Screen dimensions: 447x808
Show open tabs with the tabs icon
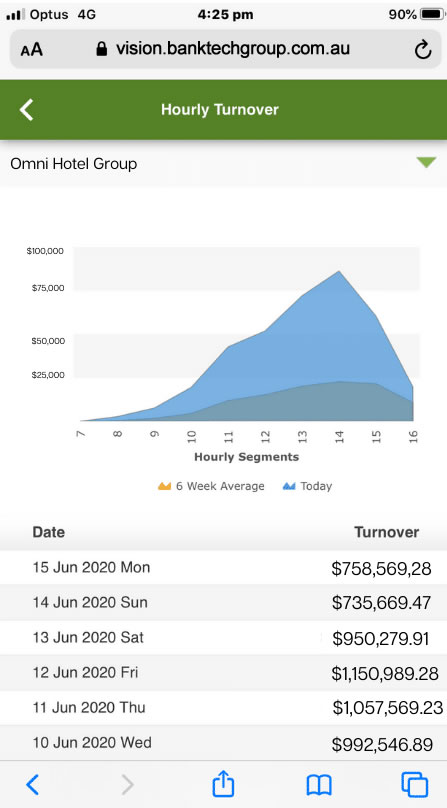click(415, 784)
